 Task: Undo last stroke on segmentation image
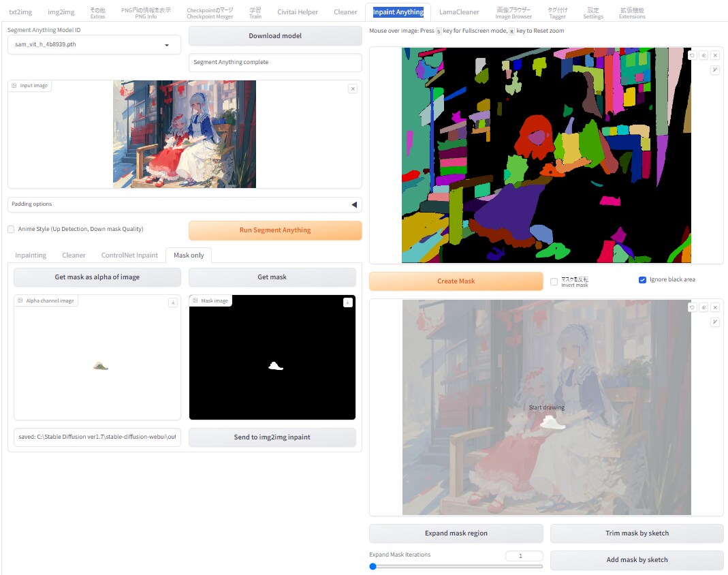[x=692, y=56]
